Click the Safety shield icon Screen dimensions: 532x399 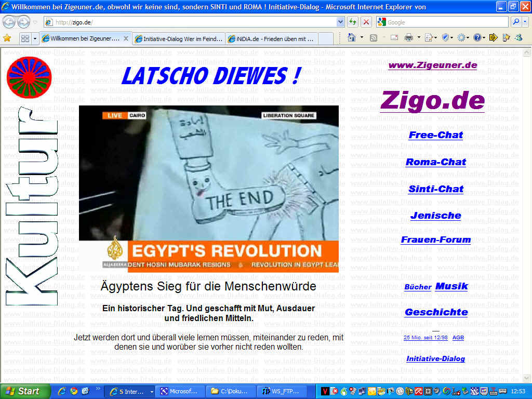(445, 37)
